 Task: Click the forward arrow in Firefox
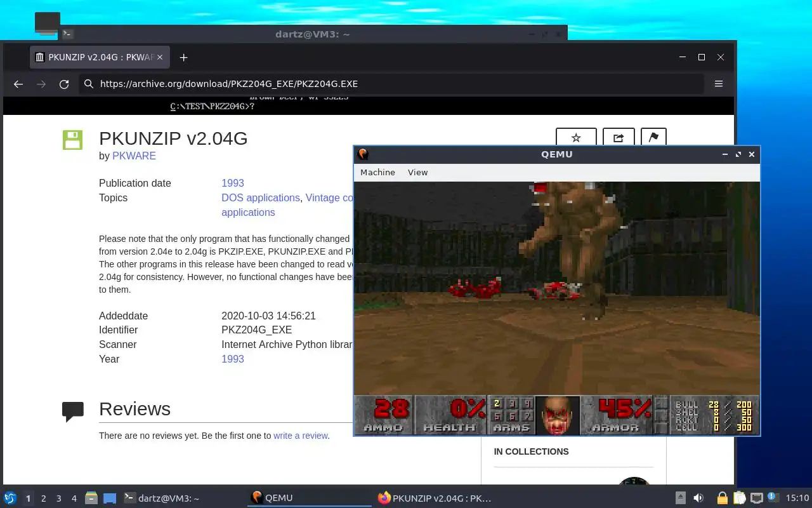click(41, 84)
